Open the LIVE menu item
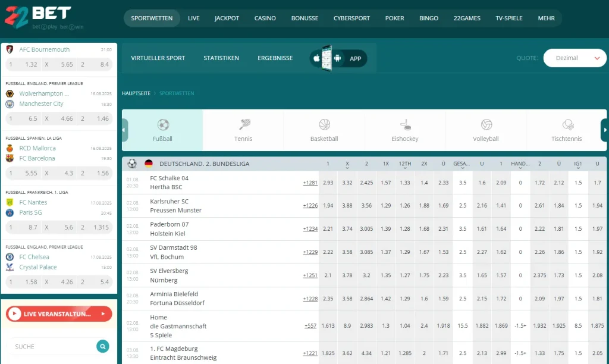This screenshot has width=609, height=364. (x=194, y=18)
